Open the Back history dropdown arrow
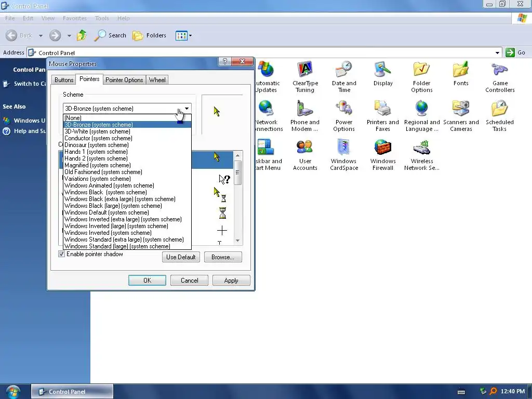Screen dimensions: 532x399 pyautogui.click(x=41, y=35)
